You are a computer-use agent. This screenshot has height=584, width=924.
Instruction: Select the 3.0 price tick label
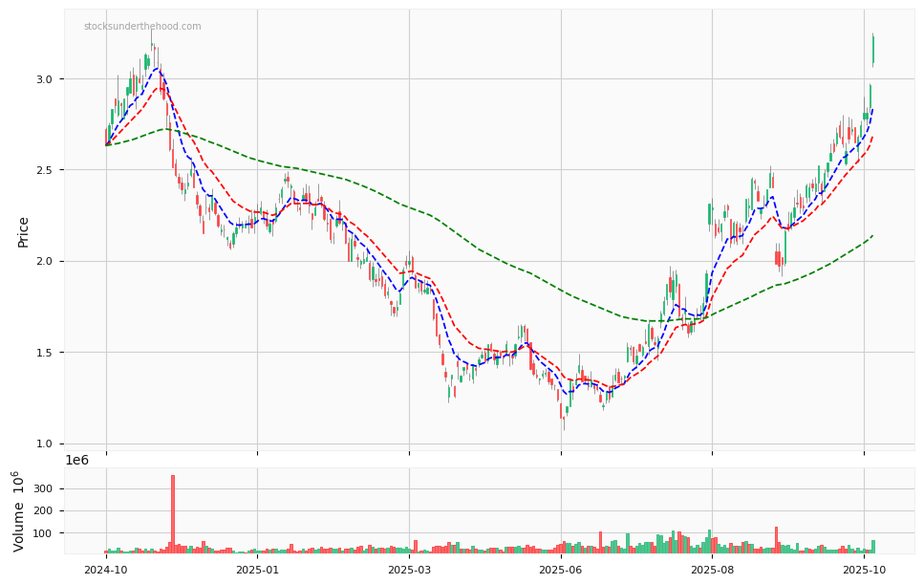44,78
